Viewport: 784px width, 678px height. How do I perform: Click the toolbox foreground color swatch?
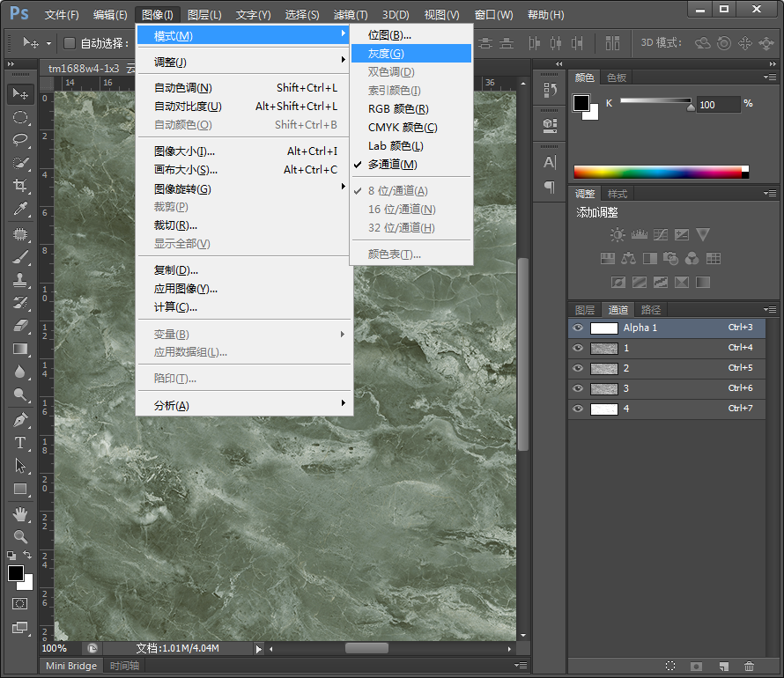[x=16, y=573]
